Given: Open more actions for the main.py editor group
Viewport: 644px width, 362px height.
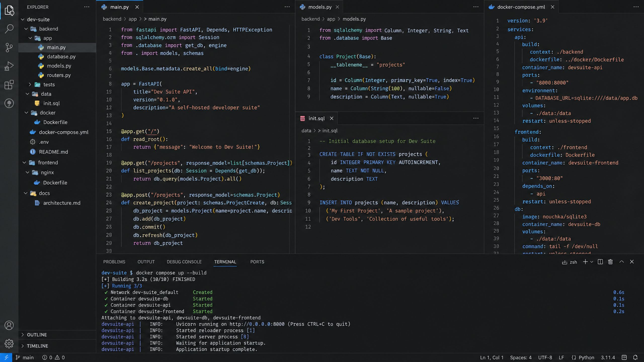Looking at the screenshot, I should 287,7.
